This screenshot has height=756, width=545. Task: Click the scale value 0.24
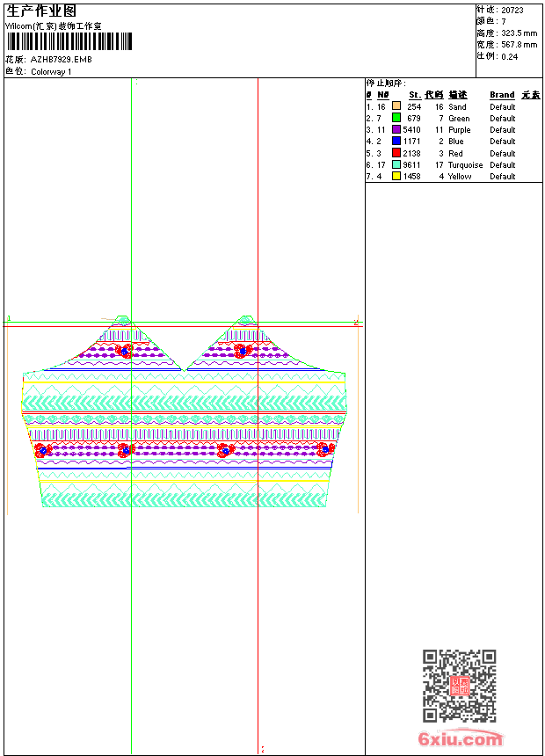pos(509,56)
